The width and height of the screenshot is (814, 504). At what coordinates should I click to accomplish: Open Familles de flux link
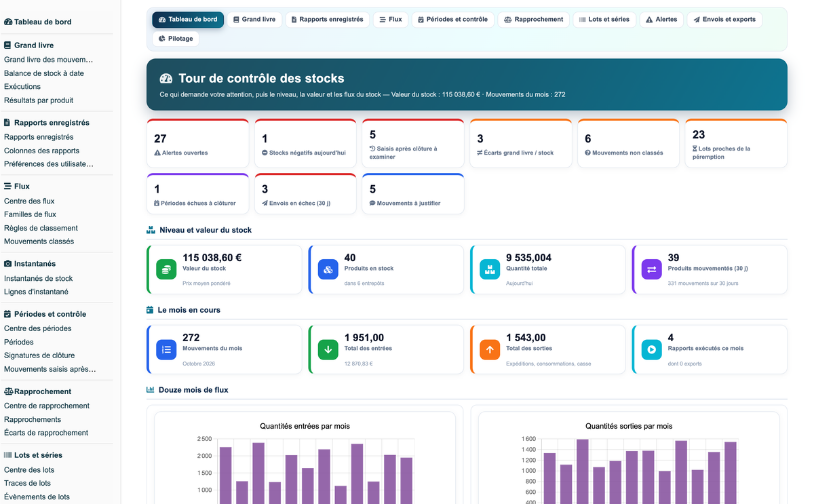(30, 214)
